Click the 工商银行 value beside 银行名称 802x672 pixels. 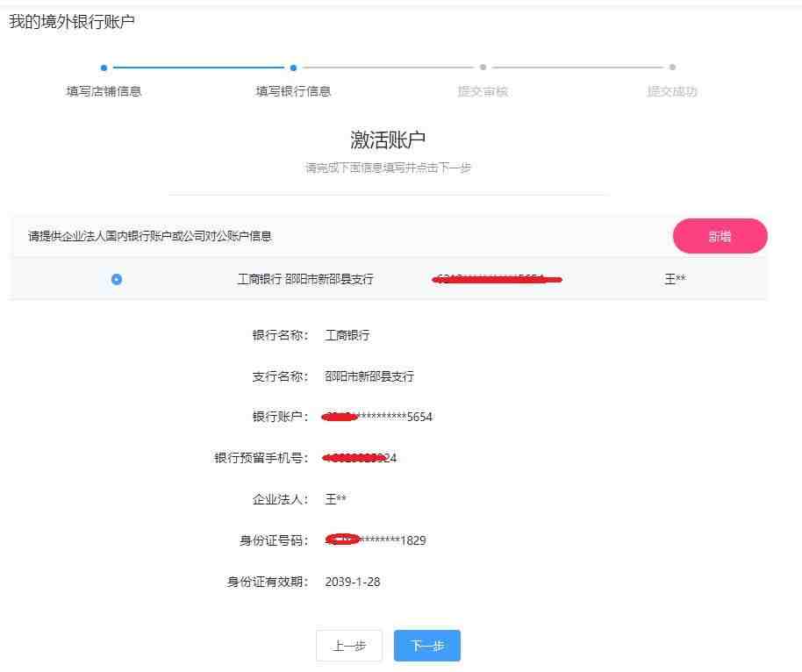point(347,335)
